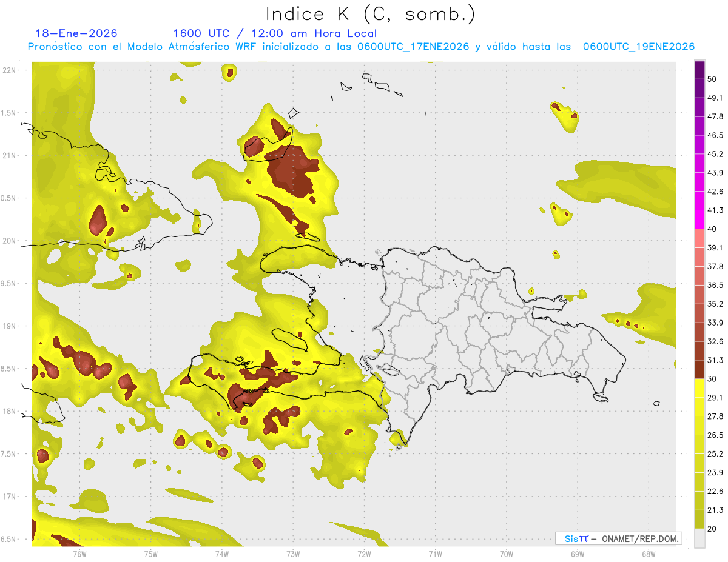Click the '21.3' colorbar label

pos(716,510)
